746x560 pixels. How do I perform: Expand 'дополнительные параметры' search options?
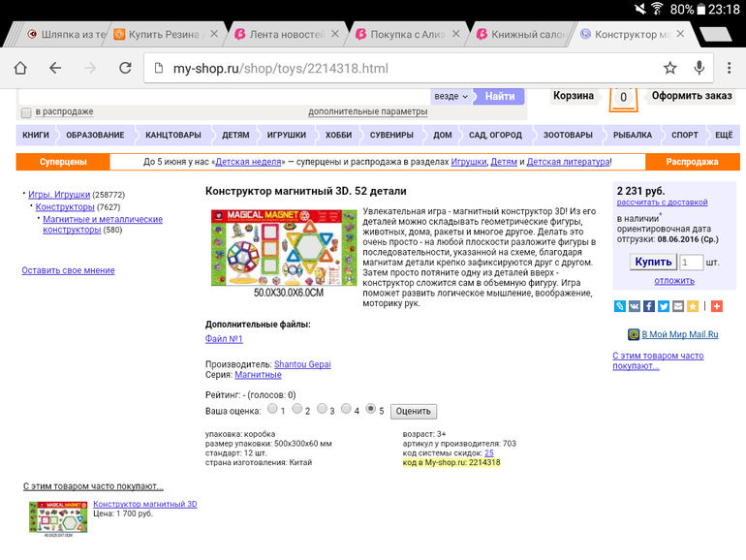tap(367, 112)
